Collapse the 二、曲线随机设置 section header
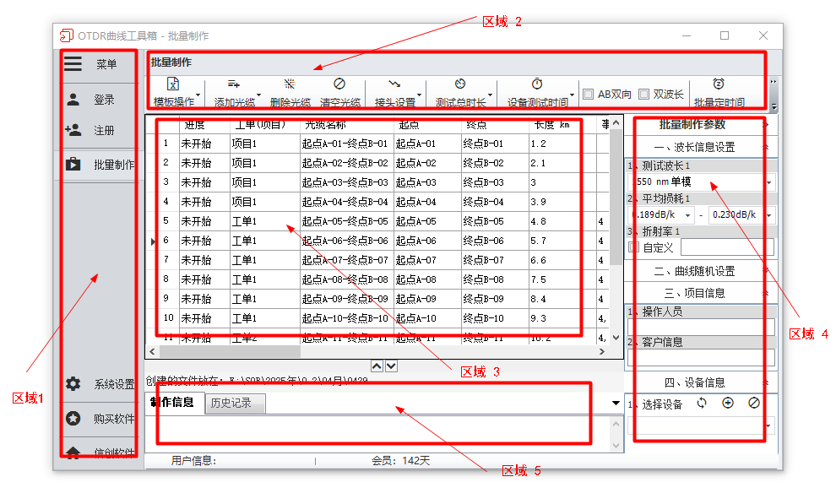Viewport: 836px width, 504px height. coord(694,271)
